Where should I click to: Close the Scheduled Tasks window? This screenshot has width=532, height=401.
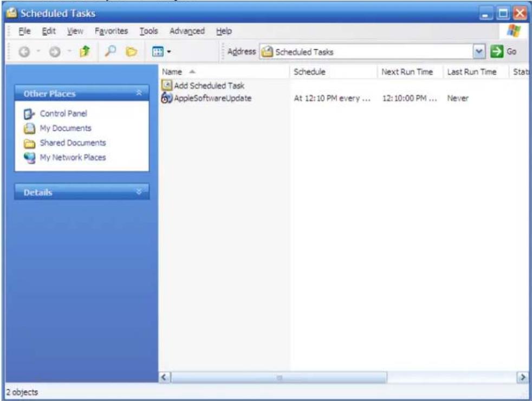tap(520, 14)
